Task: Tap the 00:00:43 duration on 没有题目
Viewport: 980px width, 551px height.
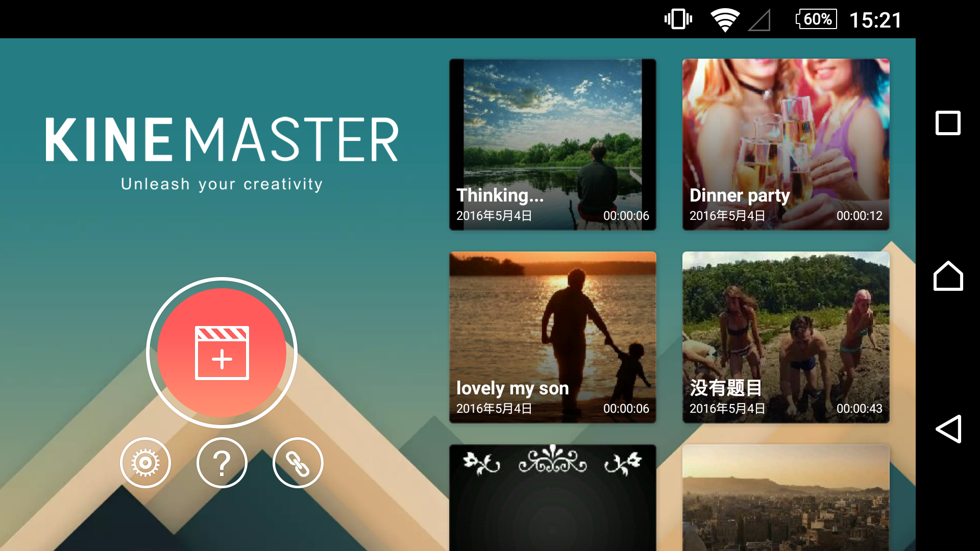Action: (x=860, y=409)
